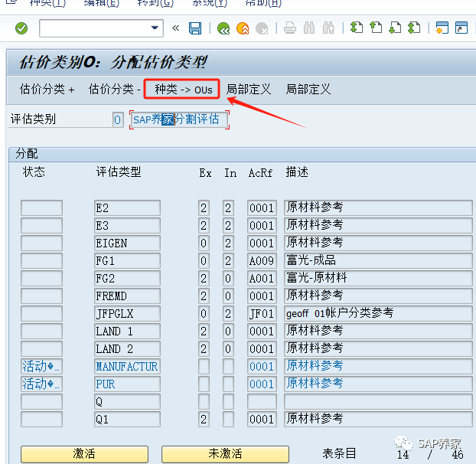Select the EIGEN valuation type cell
The image size is (476, 464).
tap(127, 243)
